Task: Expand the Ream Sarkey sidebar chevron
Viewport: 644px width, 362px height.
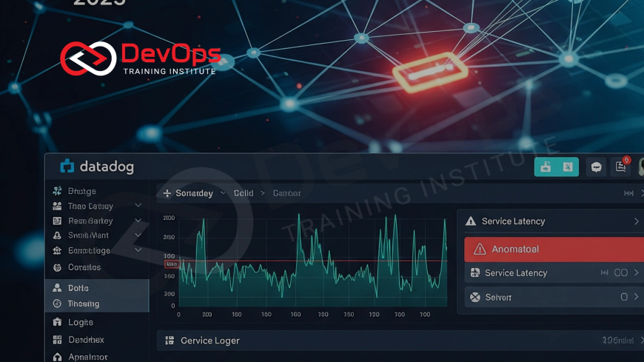Action: click(x=138, y=221)
